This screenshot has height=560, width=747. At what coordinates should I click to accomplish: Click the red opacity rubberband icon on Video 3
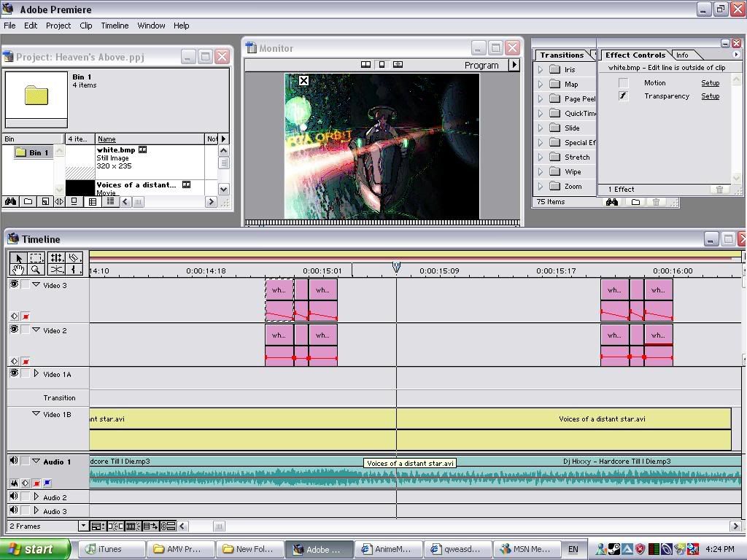pyautogui.click(x=26, y=316)
